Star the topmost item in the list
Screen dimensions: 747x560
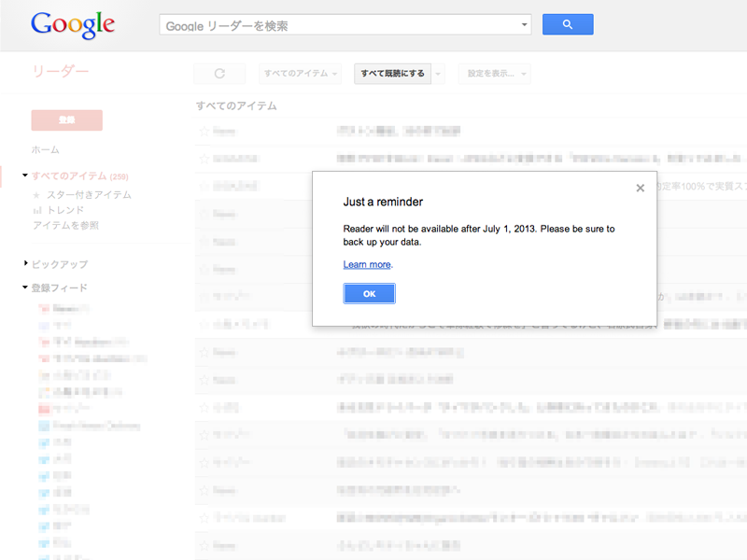tap(204, 132)
